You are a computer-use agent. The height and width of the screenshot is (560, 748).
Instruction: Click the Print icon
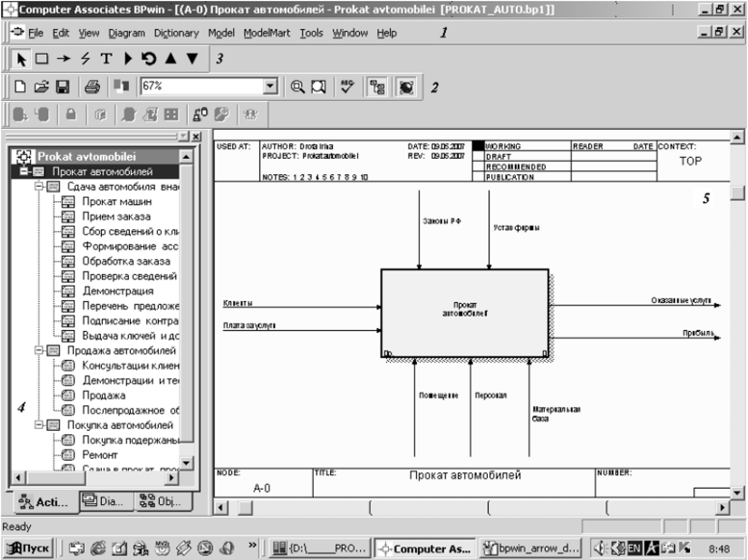pyautogui.click(x=92, y=87)
